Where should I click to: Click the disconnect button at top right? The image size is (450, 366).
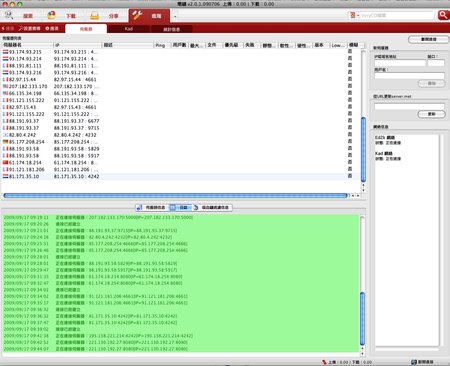click(x=428, y=39)
